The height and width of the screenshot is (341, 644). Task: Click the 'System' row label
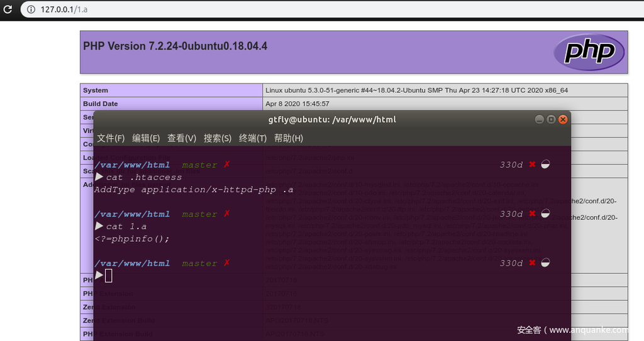tap(96, 90)
